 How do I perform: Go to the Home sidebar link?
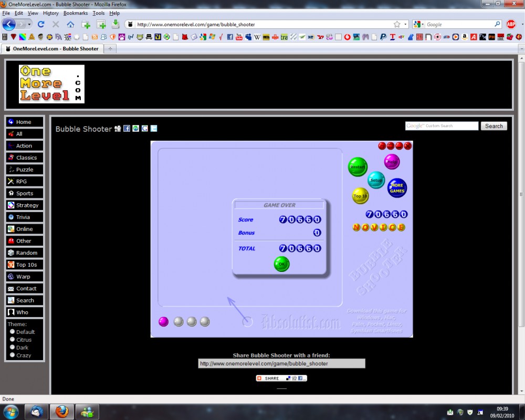[x=25, y=122]
